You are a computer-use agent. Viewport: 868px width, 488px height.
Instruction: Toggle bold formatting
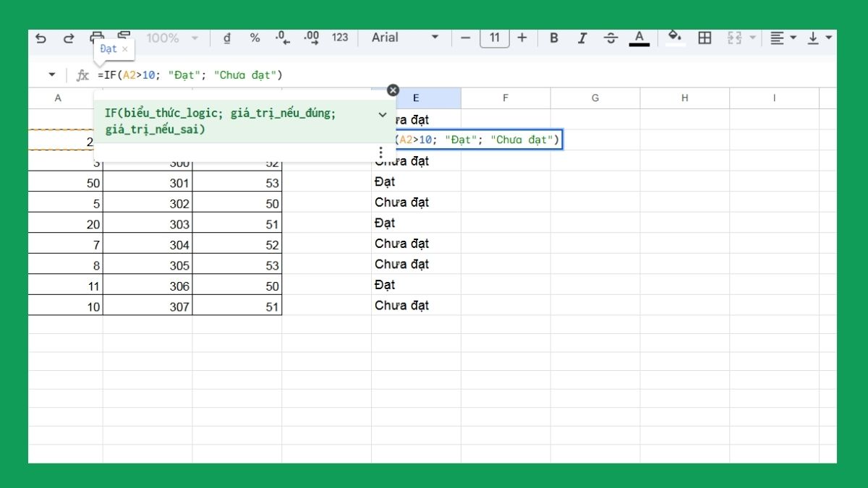point(553,38)
